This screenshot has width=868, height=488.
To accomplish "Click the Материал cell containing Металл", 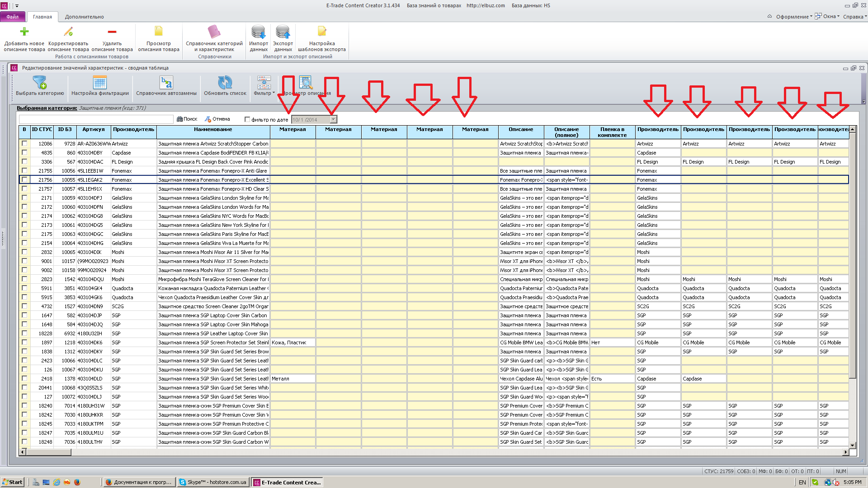I will click(x=292, y=378).
